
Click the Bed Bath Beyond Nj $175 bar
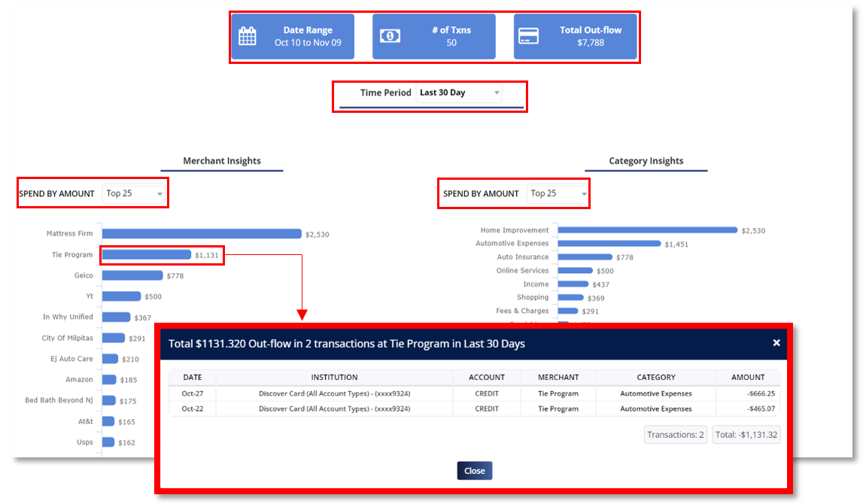(109, 400)
